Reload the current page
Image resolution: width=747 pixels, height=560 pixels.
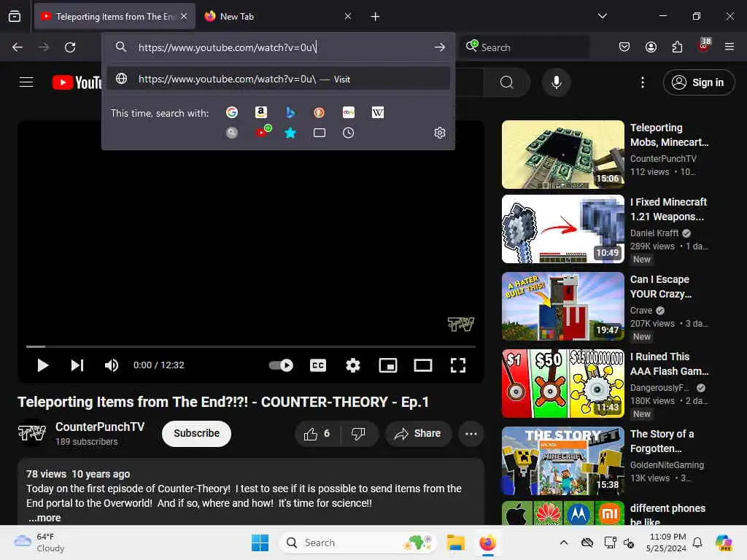click(70, 47)
